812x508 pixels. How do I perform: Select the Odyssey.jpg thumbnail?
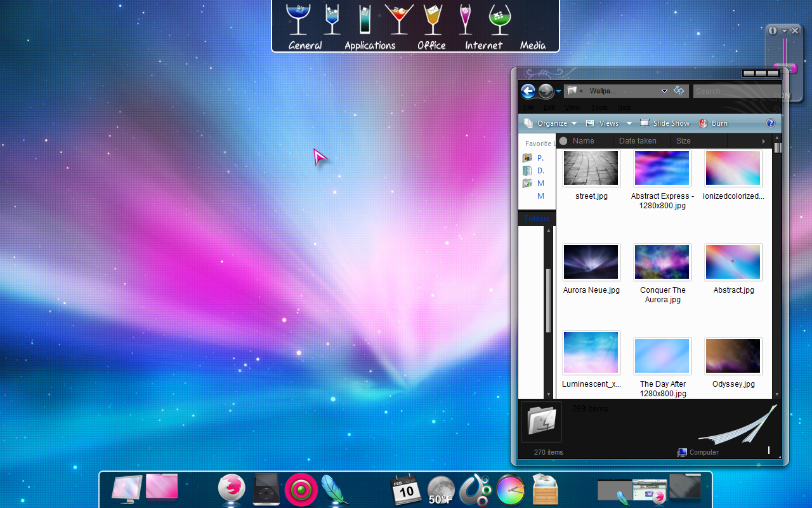pos(733,356)
